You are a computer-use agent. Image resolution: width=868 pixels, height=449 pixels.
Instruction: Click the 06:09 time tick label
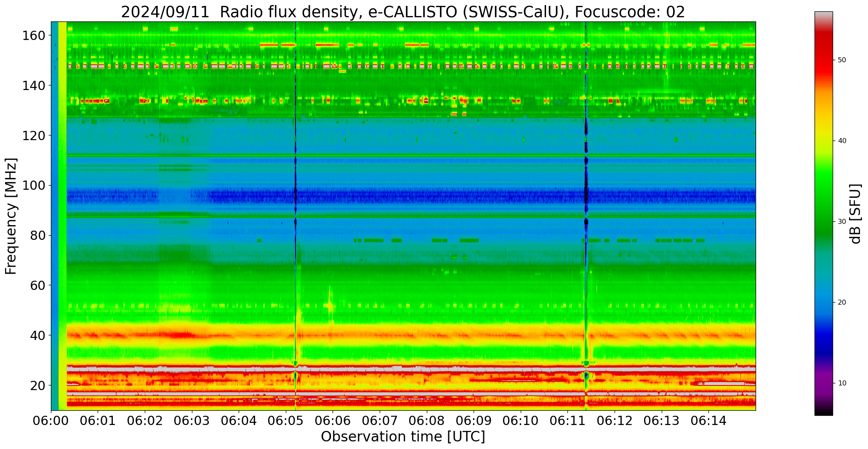474,420
